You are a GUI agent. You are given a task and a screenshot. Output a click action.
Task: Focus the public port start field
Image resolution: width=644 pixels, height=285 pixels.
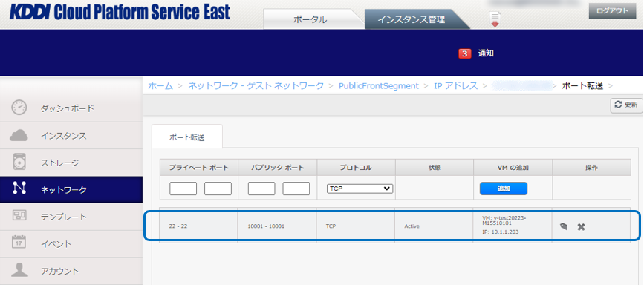[261, 189]
